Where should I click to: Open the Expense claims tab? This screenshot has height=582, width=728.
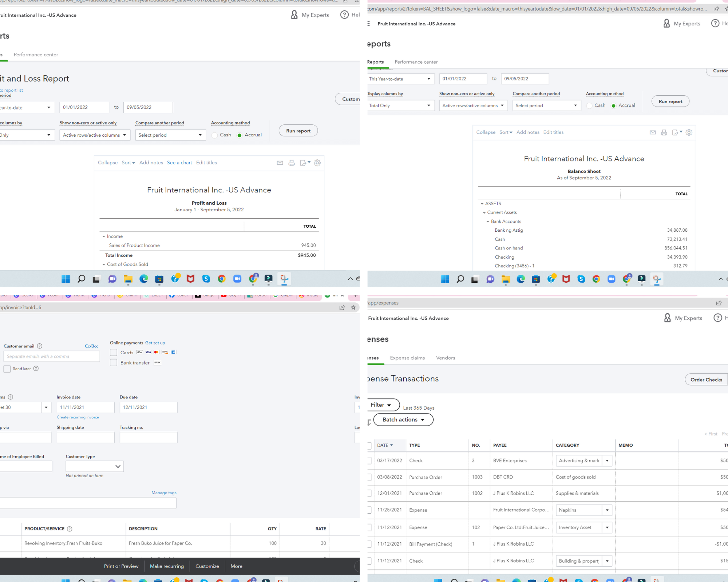point(407,358)
